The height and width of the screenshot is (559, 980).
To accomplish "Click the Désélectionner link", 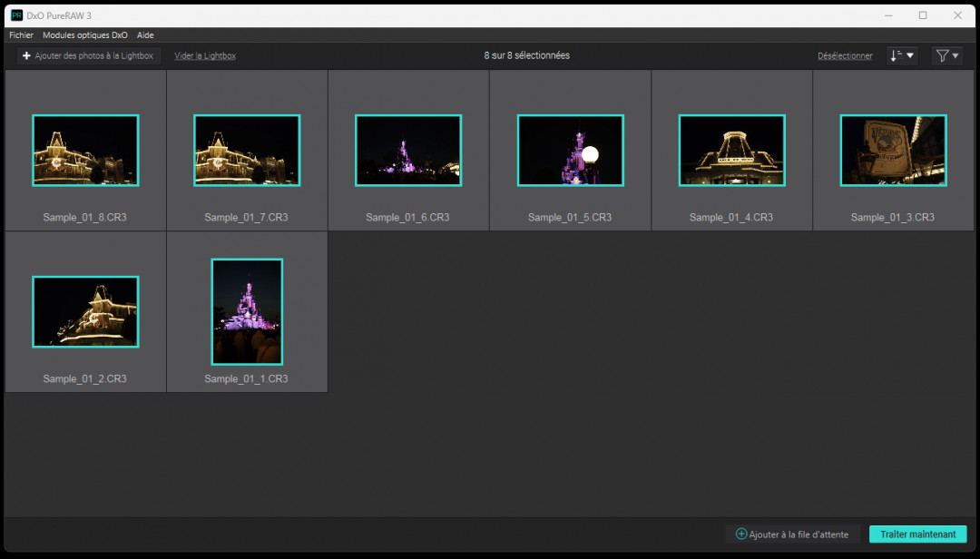I will coord(845,55).
